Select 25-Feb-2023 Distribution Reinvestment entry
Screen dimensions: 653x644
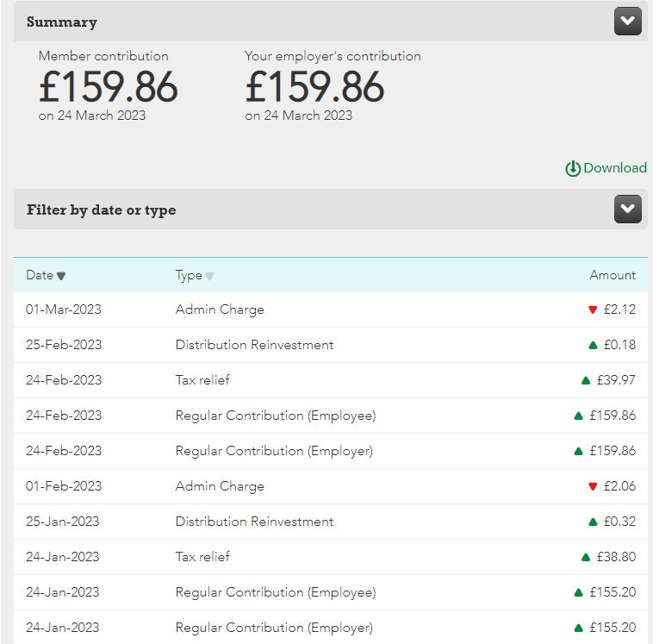254,345
